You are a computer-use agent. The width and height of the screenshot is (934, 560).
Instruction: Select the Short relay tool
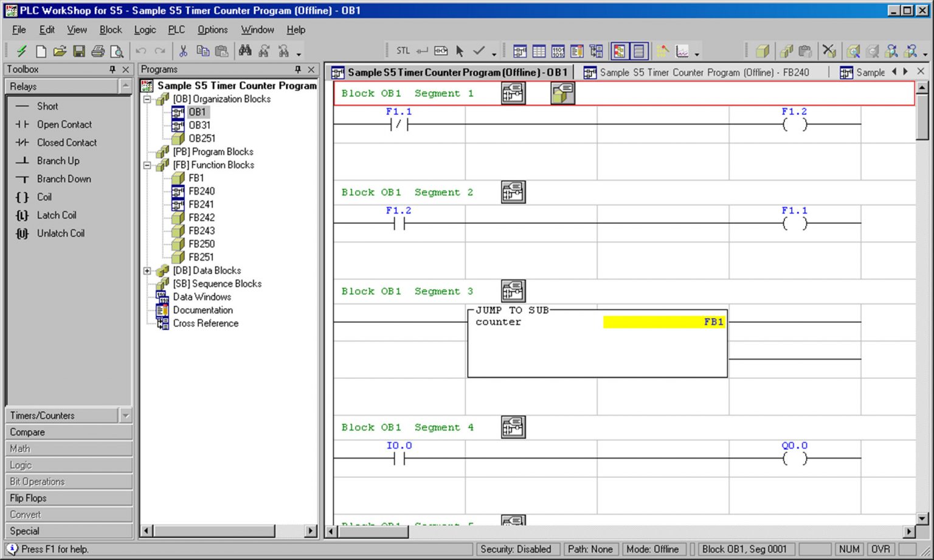[x=47, y=106]
